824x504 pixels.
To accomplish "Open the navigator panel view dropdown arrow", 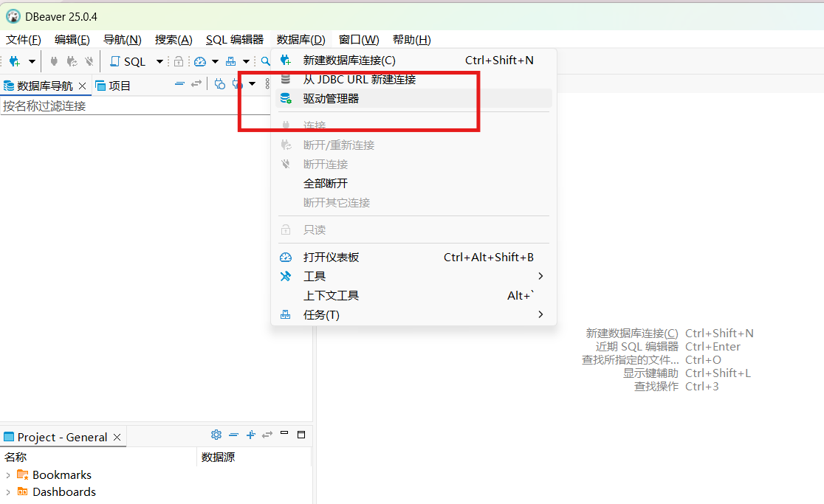I will (x=253, y=83).
